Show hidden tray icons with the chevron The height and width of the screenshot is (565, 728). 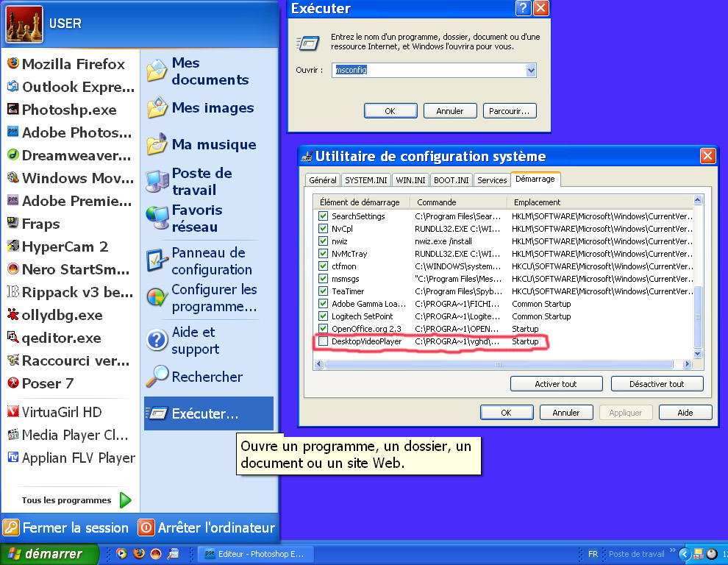[685, 554]
